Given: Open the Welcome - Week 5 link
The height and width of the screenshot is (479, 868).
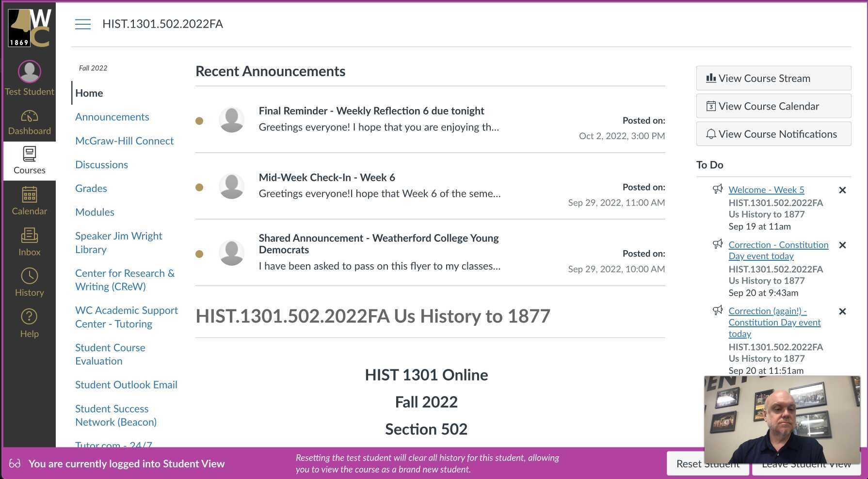Looking at the screenshot, I should 766,190.
